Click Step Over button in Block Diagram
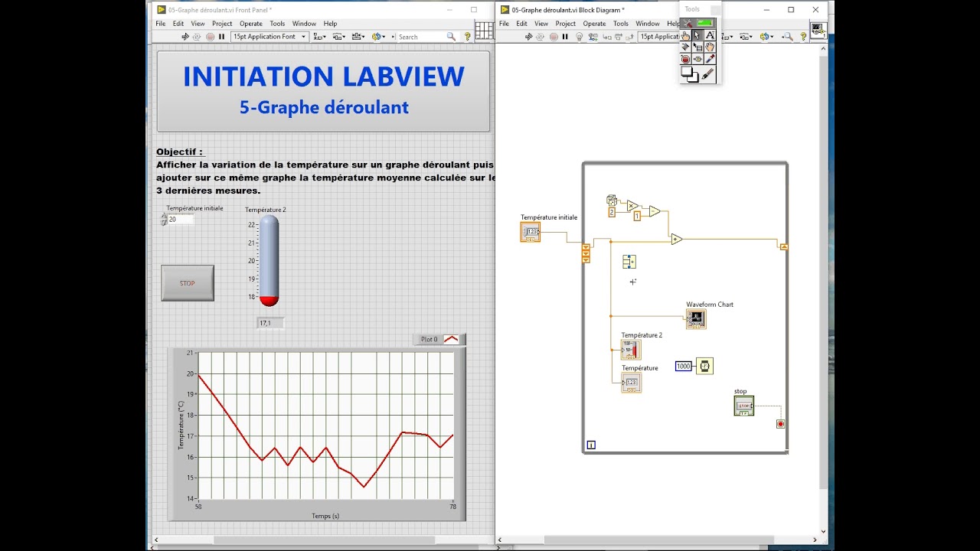Screen dimensions: 980x551 pyautogui.click(x=619, y=37)
